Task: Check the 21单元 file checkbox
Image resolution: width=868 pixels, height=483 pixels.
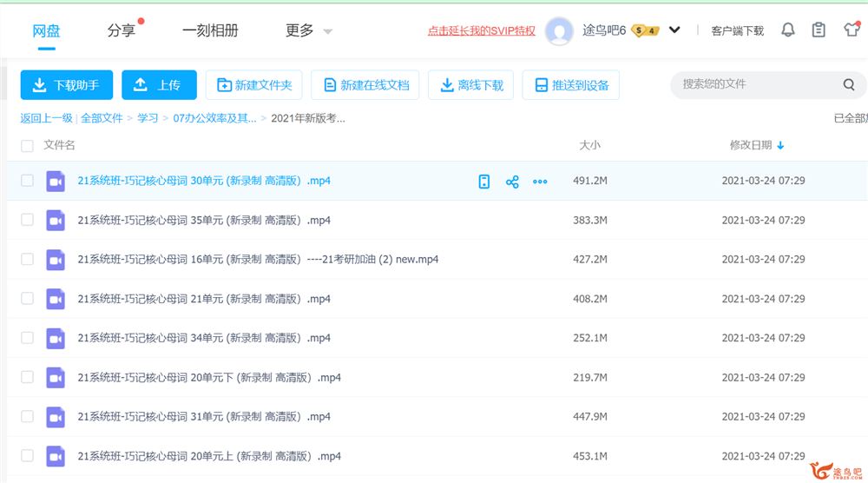Action: (x=27, y=299)
